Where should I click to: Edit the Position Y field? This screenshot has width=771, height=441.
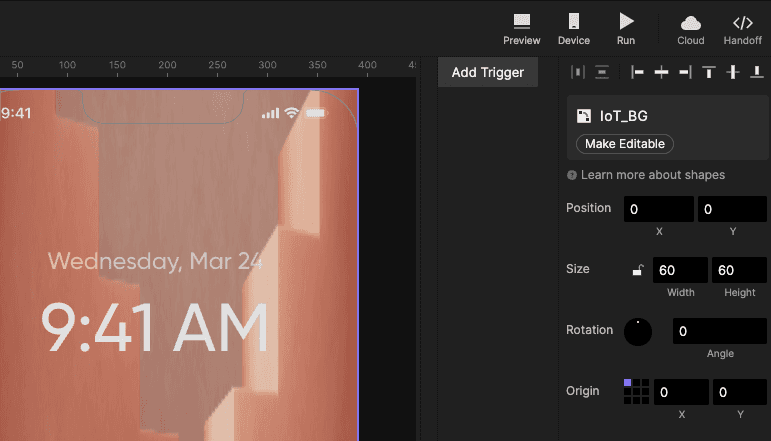coord(732,209)
